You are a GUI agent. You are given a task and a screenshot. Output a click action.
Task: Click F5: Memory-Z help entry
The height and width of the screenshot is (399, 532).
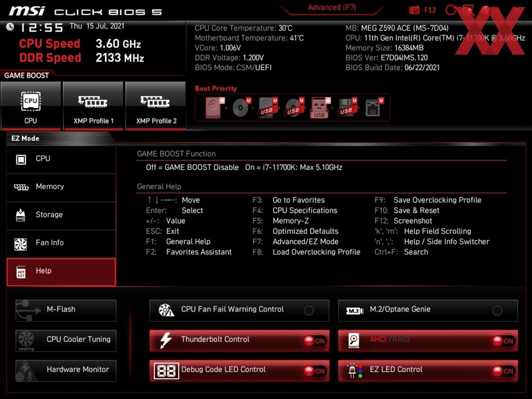point(280,221)
